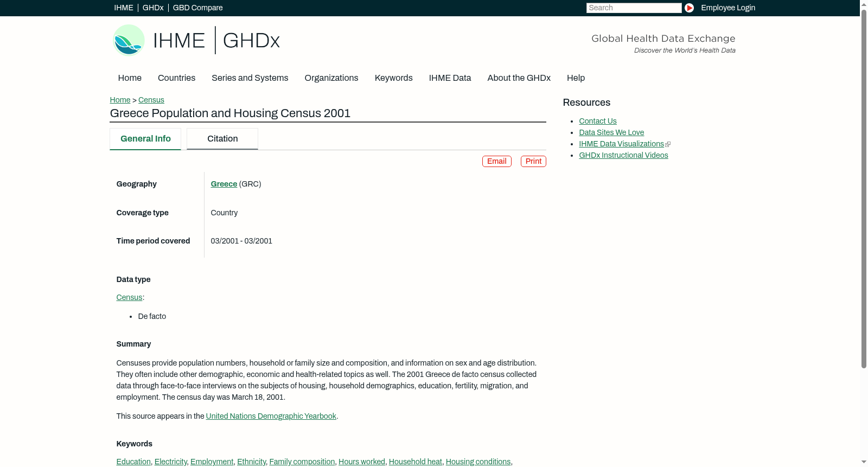The image size is (868, 467).
Task: Click the Ethnicity keyword link
Action: pos(252,462)
